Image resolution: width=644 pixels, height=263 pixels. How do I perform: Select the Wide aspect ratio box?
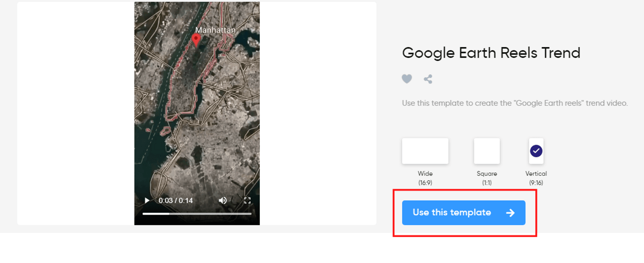pos(425,151)
